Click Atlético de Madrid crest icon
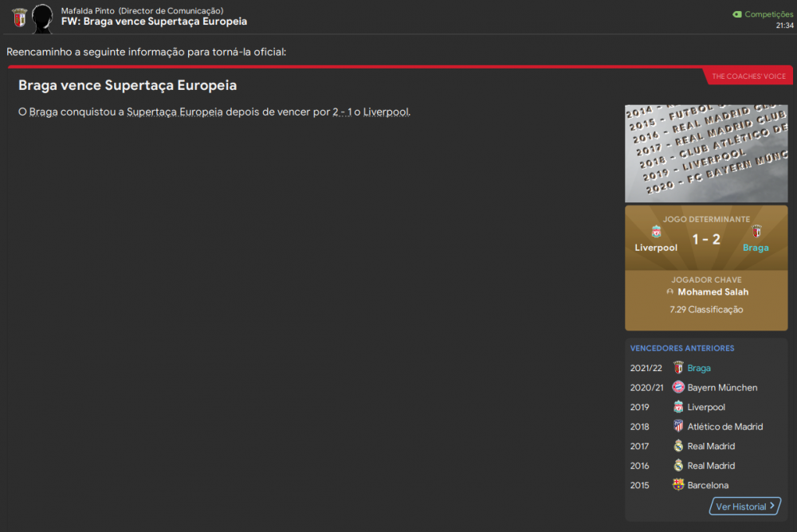Viewport: 797px width, 532px height. (678, 426)
